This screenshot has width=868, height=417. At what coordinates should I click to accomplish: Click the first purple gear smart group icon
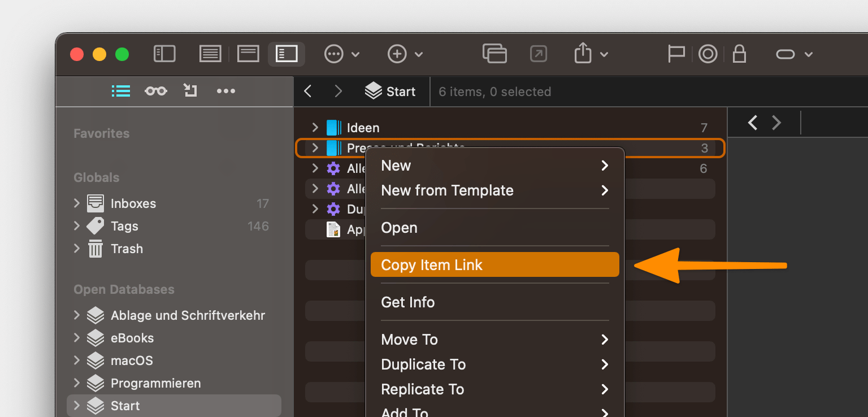coord(334,168)
